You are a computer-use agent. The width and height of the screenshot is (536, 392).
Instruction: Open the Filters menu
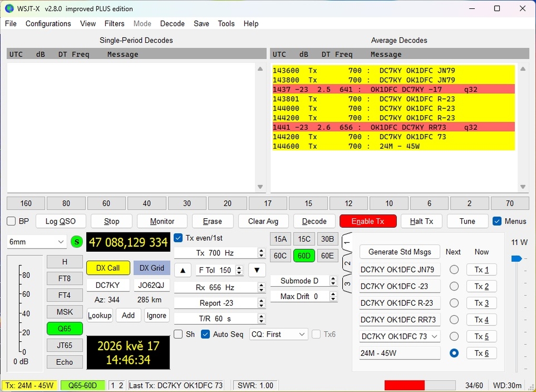pyautogui.click(x=115, y=24)
